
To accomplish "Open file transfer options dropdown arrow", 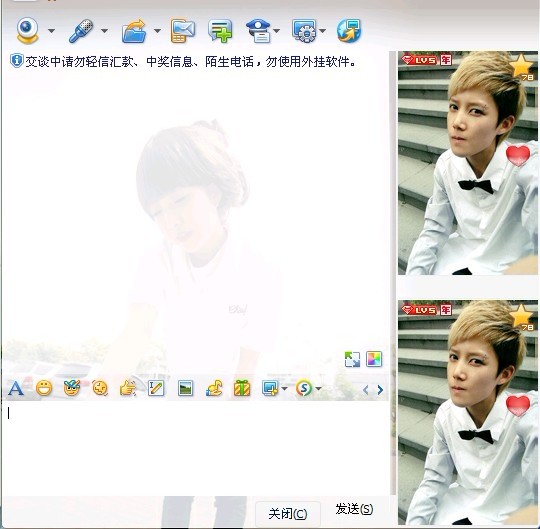I will 157,31.
